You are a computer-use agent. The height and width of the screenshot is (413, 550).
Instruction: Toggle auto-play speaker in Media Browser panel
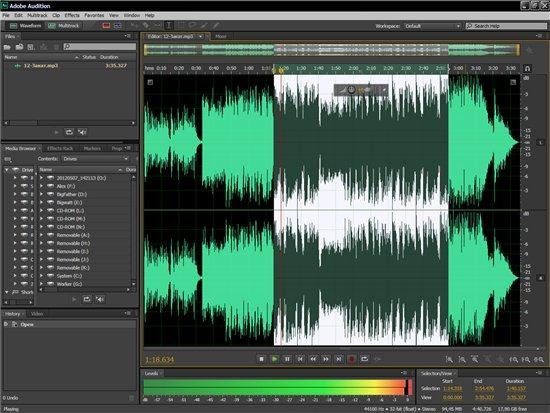100,299
